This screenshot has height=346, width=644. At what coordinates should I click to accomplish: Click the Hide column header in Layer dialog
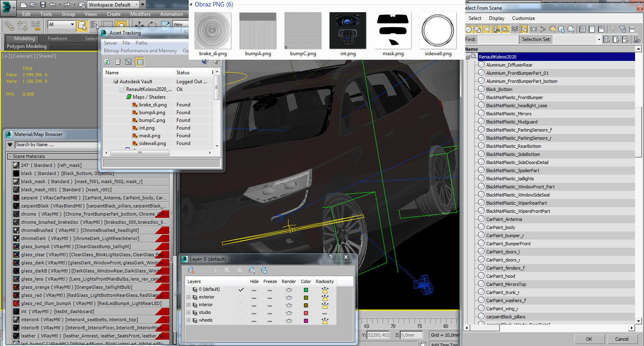pyautogui.click(x=254, y=281)
